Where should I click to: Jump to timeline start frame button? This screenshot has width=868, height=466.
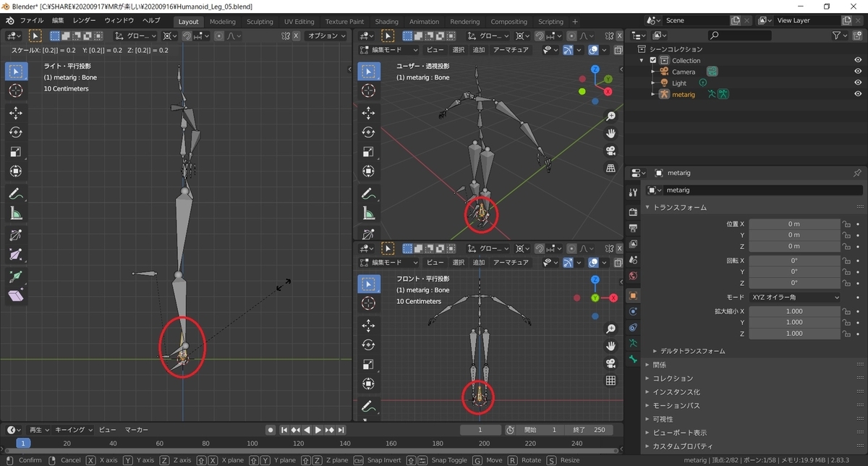coord(285,430)
